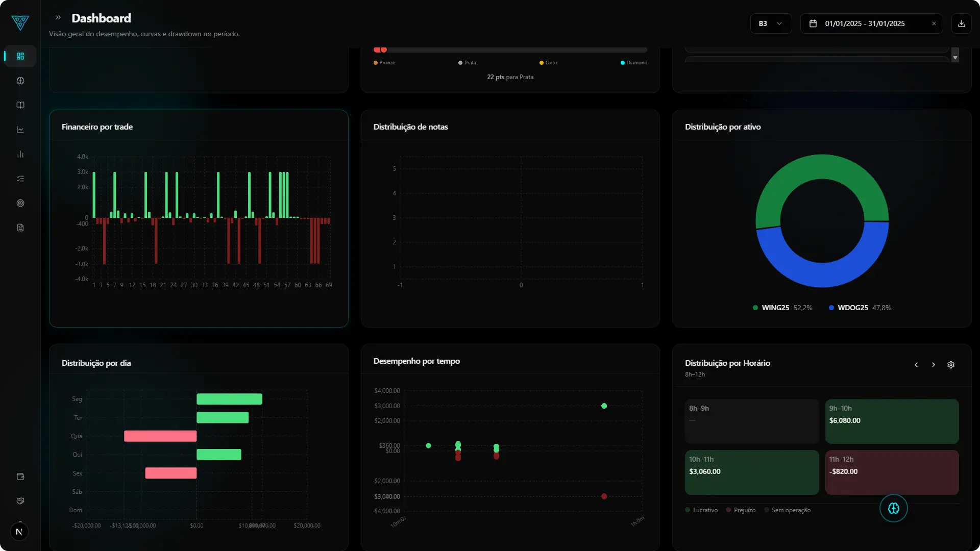The width and height of the screenshot is (980, 551).
Task: Open the bar chart analytics sidebar icon
Action: click(x=20, y=154)
